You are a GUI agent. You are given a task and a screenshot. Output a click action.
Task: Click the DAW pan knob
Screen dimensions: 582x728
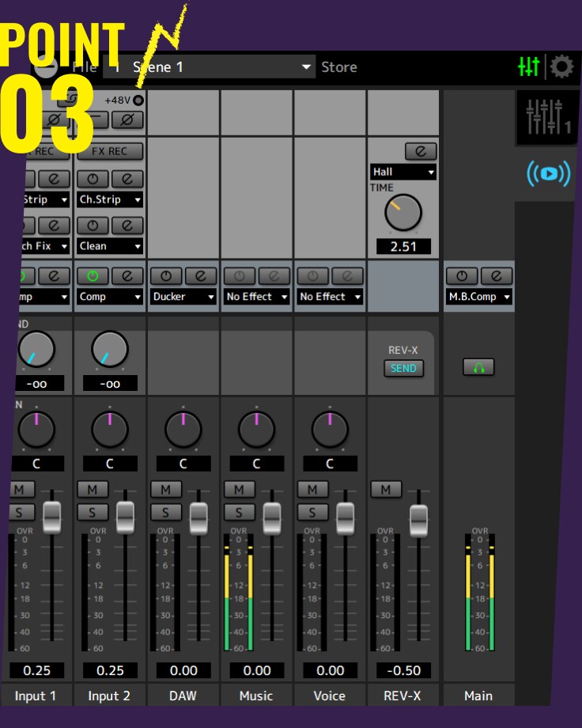(x=183, y=430)
